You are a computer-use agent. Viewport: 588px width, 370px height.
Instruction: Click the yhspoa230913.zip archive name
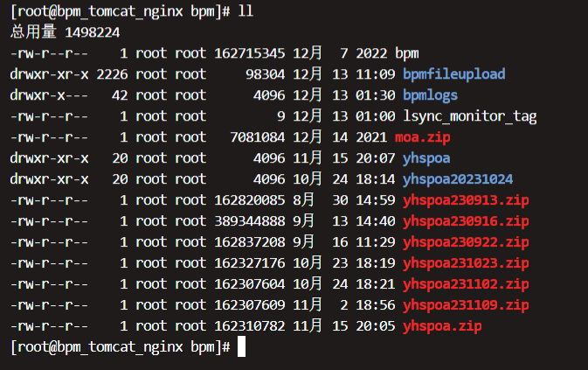(x=466, y=200)
